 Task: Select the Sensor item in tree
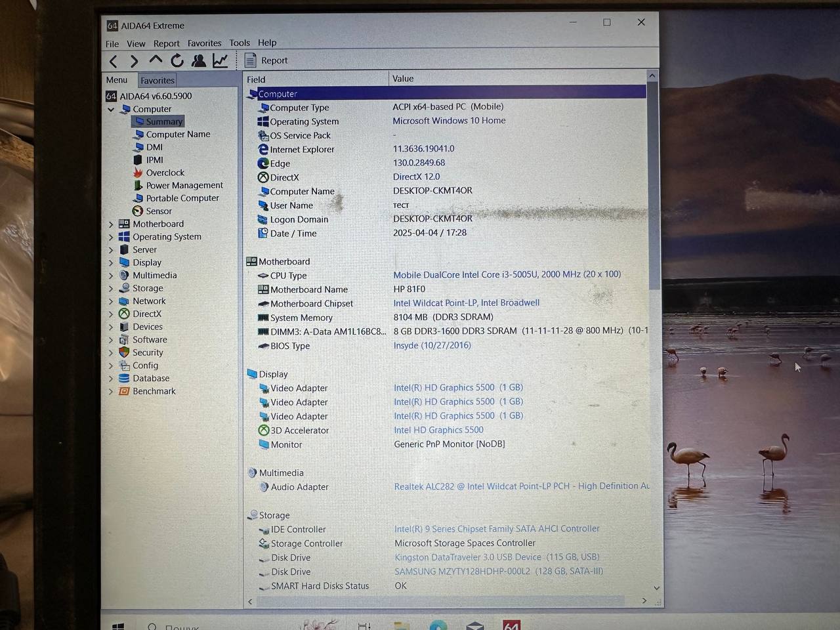[x=159, y=211]
